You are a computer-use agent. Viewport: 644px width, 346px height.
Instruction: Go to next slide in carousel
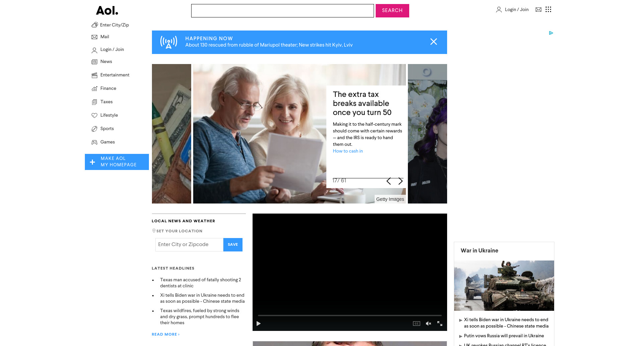400,181
